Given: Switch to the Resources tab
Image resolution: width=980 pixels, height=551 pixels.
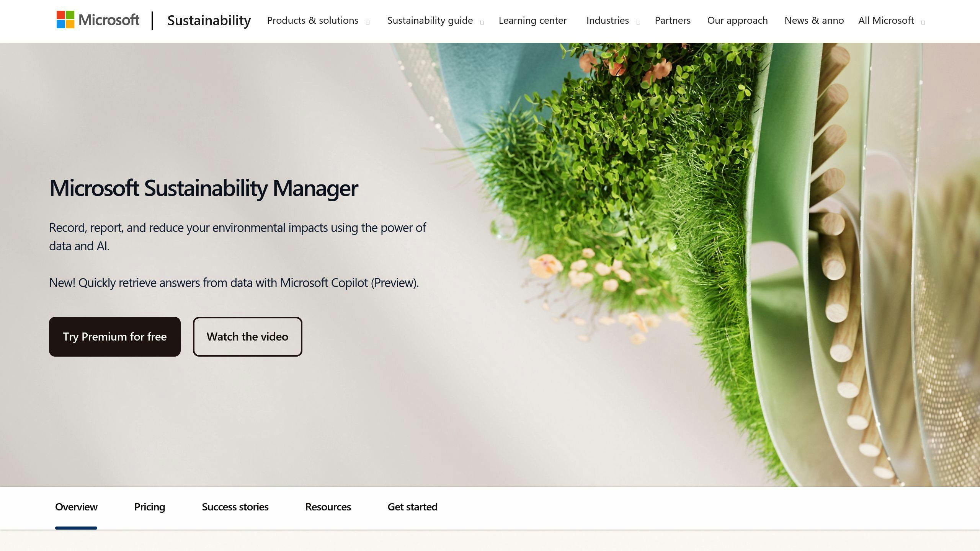Looking at the screenshot, I should pos(328,507).
